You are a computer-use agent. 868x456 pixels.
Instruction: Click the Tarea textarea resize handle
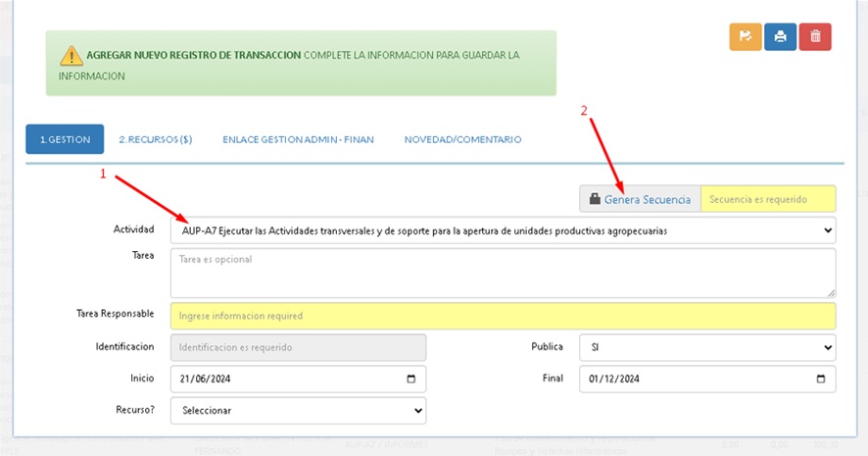pyautogui.click(x=831, y=293)
